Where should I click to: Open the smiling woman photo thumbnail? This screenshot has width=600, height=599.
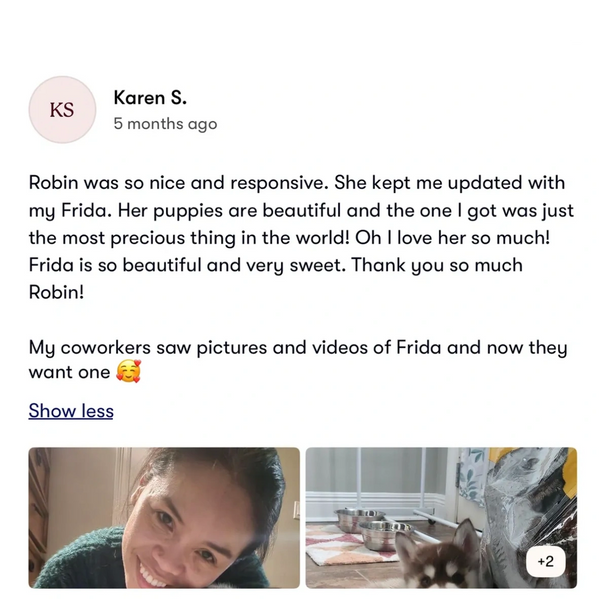point(164,517)
